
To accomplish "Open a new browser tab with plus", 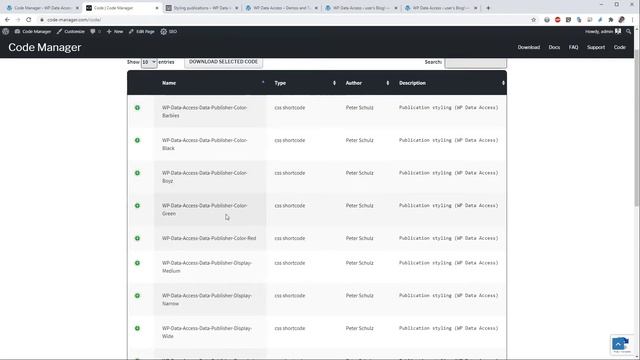I will coord(488,8).
